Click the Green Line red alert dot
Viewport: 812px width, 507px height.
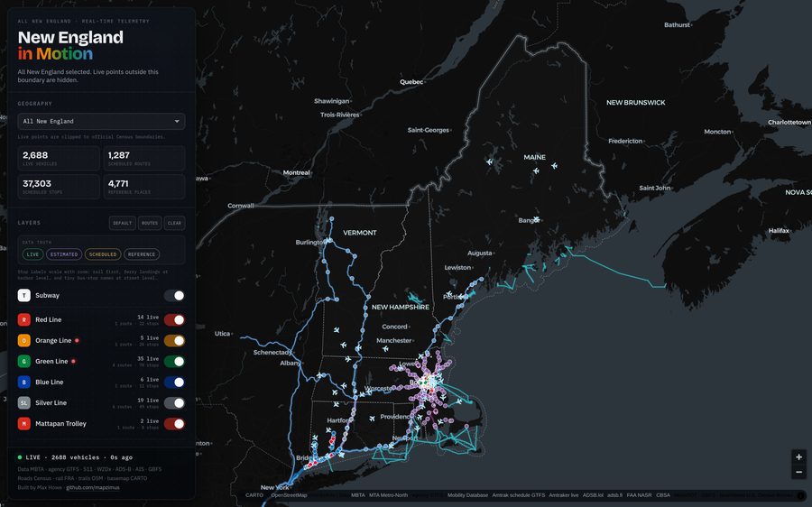[73, 361]
